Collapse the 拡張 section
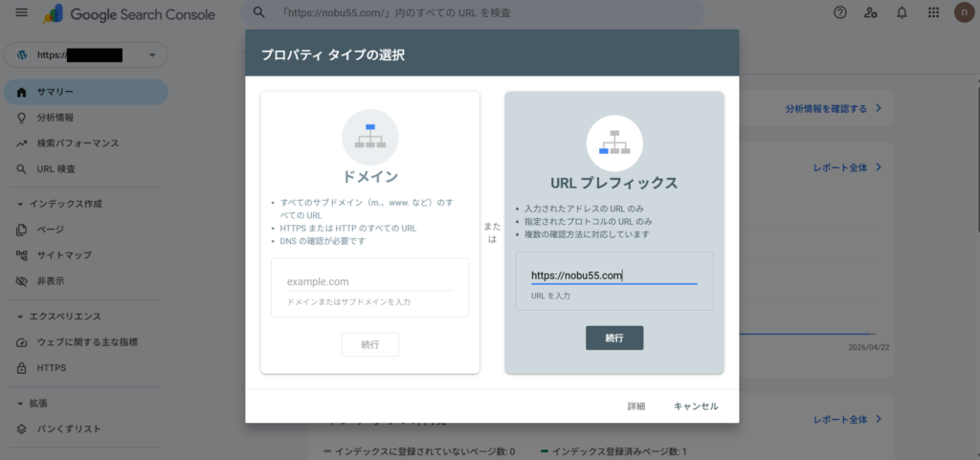This screenshot has height=460, width=980. pyautogui.click(x=21, y=403)
